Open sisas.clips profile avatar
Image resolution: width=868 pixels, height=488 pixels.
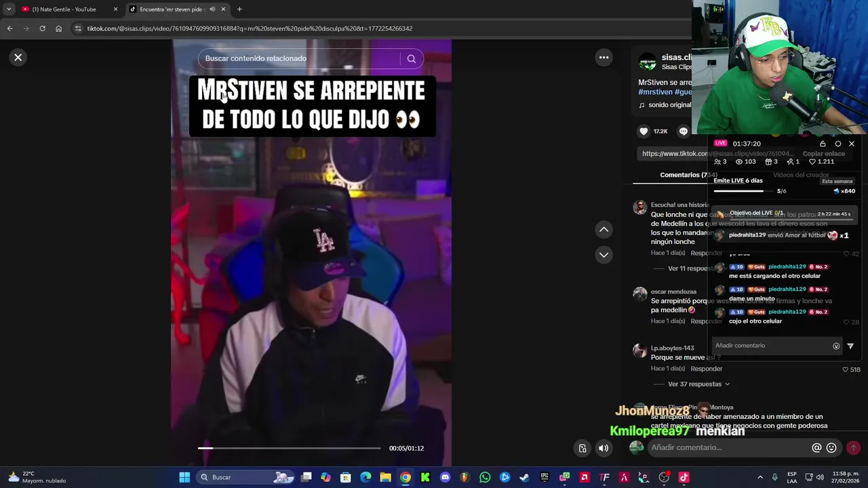(648, 62)
